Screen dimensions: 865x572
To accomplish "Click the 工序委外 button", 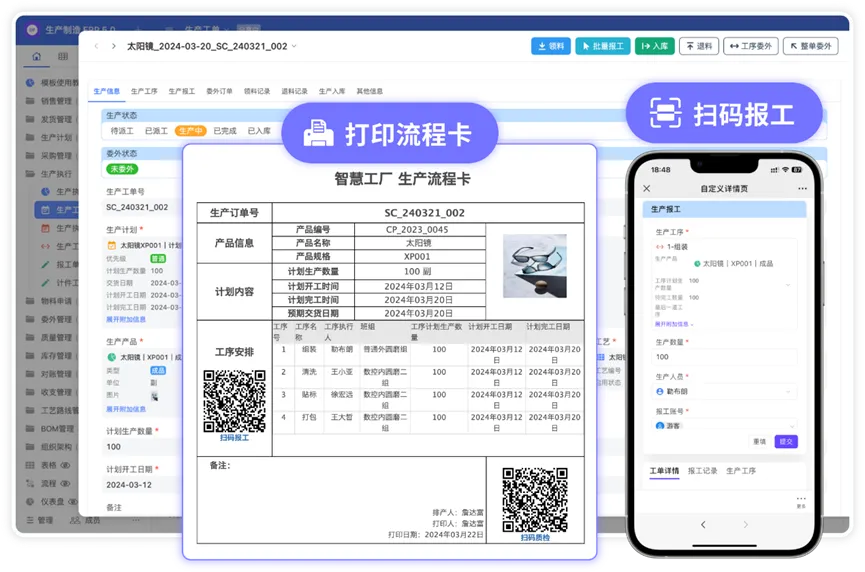I will 751,46.
